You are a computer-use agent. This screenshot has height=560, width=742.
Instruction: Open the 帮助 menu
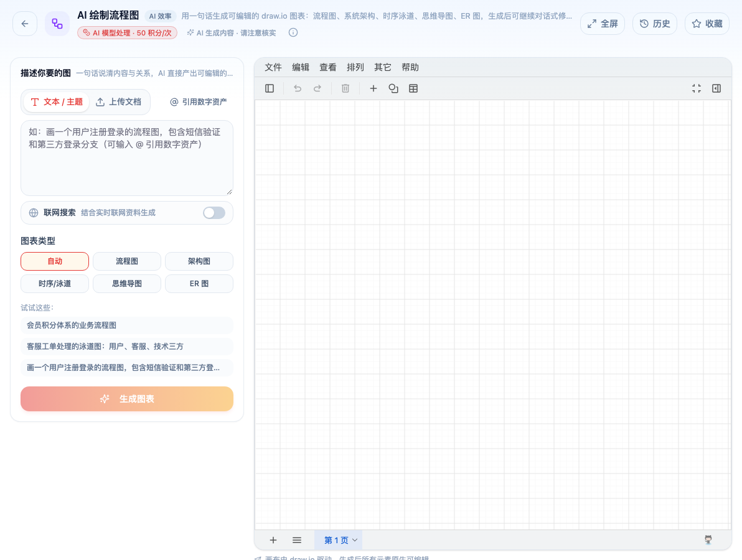point(410,67)
